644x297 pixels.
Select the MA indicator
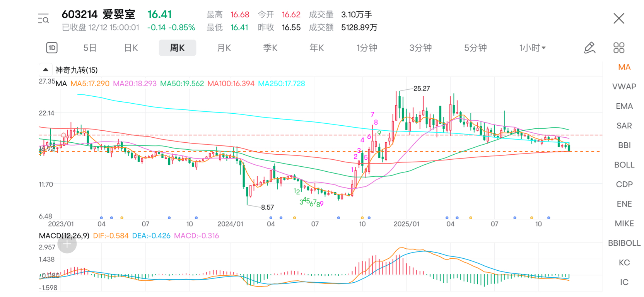click(x=624, y=67)
